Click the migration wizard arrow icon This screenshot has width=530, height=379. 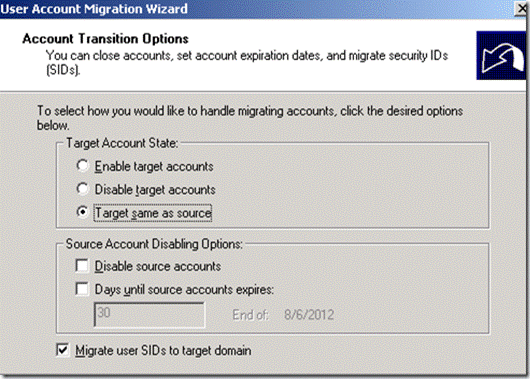502,55
